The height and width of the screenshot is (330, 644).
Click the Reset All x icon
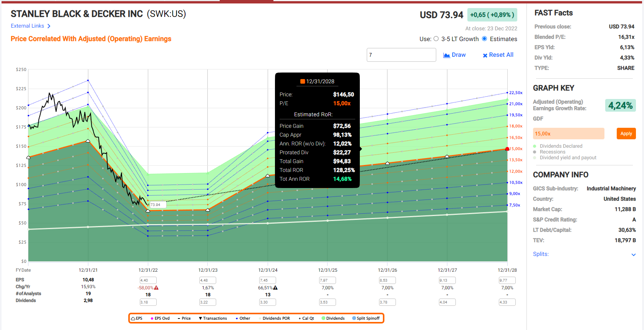pos(485,55)
